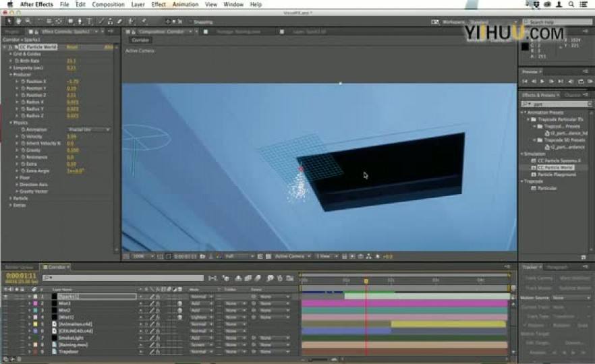The height and width of the screenshot is (364, 595).
Task: Toggle CC Particle World effect fx switch
Action: (x=11, y=47)
